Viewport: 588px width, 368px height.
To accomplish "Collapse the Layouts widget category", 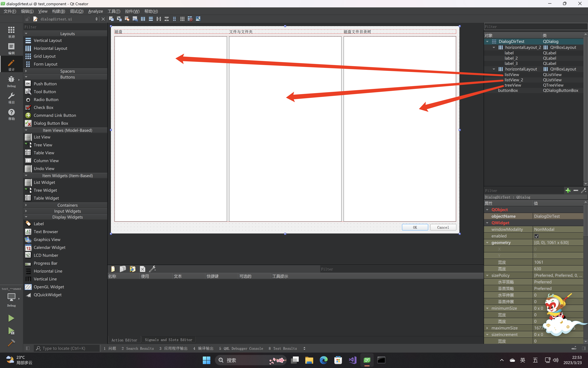I will (26, 34).
